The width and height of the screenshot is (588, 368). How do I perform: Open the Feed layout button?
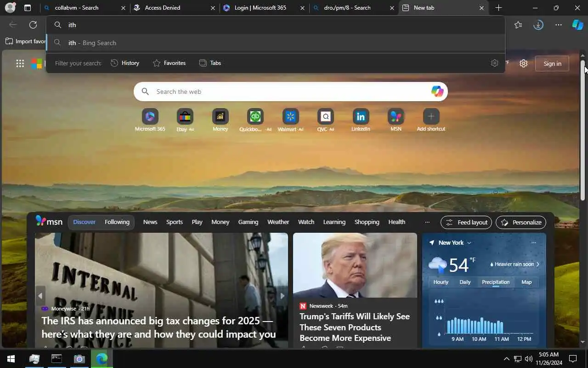466,222
